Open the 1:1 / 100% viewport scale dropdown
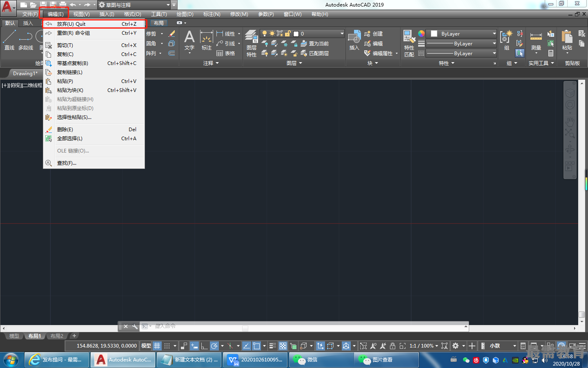This screenshot has height=368, width=588. [x=424, y=346]
